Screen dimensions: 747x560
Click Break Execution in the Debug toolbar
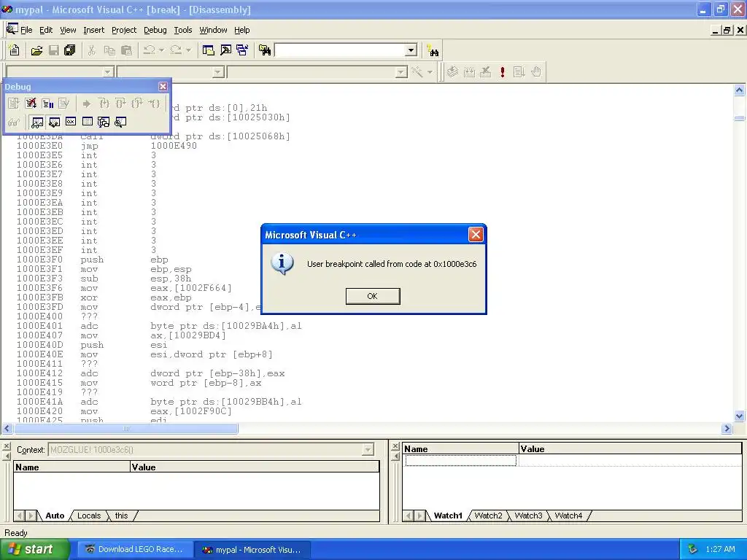pyautogui.click(x=47, y=104)
